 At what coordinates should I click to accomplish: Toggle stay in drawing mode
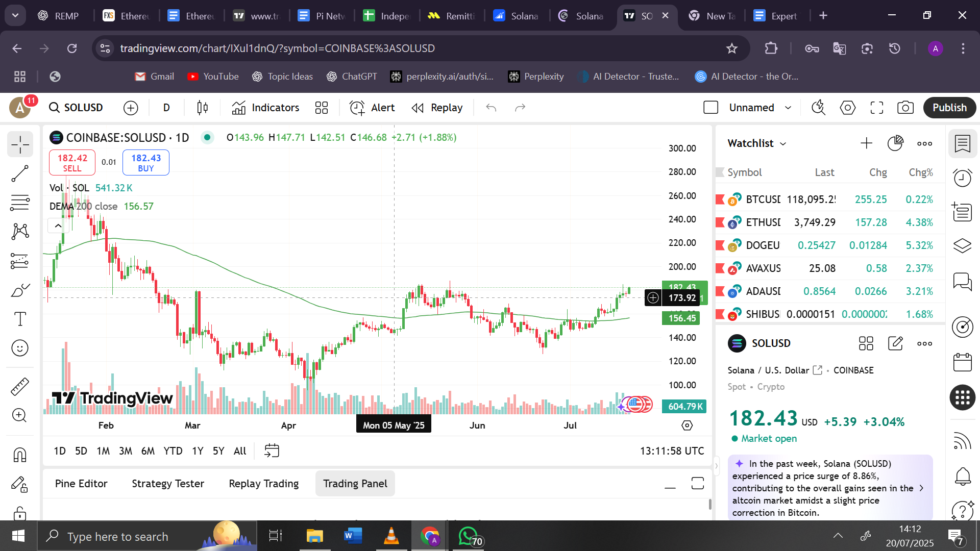20,484
